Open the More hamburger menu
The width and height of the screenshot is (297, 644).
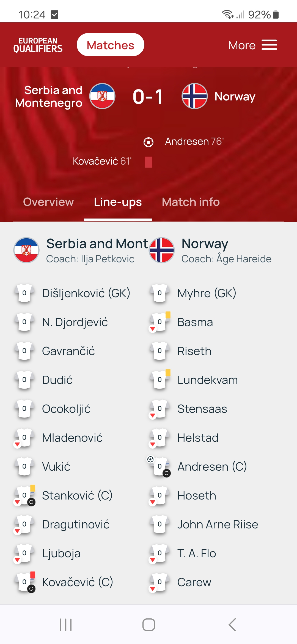(x=252, y=45)
